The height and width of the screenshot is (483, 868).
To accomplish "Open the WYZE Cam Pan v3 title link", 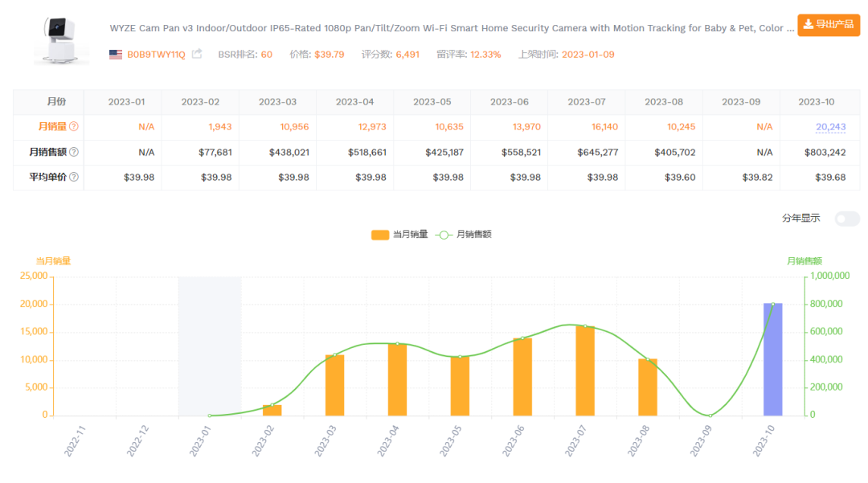I will pyautogui.click(x=451, y=28).
